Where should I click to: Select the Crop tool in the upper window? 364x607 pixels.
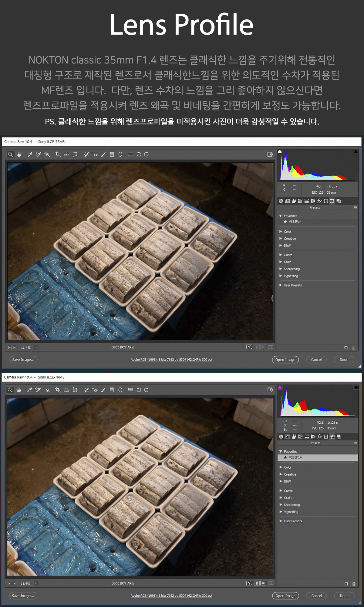(57, 154)
